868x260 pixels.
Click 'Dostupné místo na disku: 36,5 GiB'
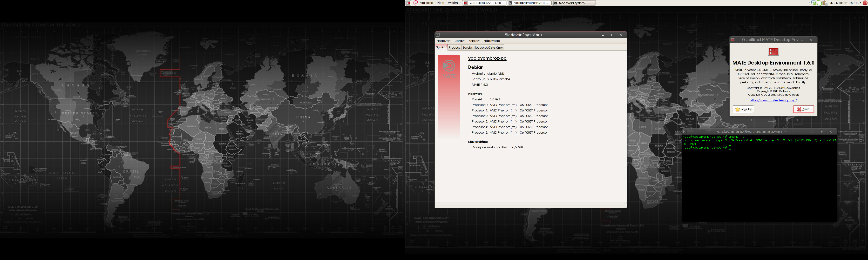[x=497, y=147]
